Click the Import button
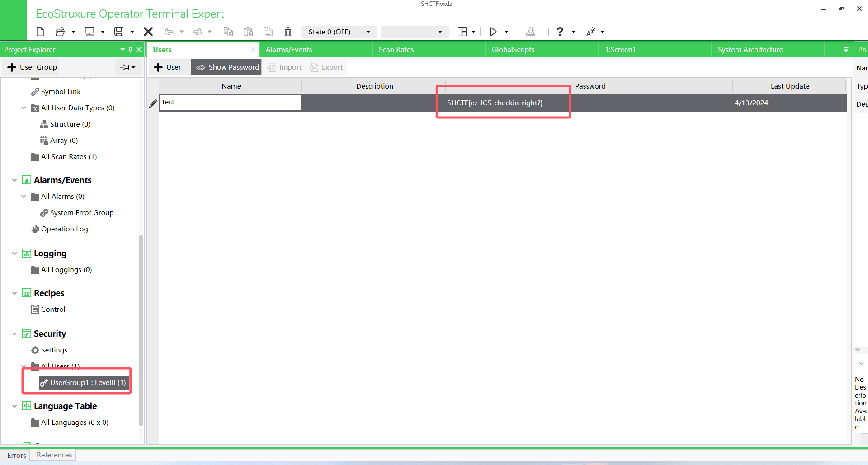868x465 pixels. [x=284, y=67]
